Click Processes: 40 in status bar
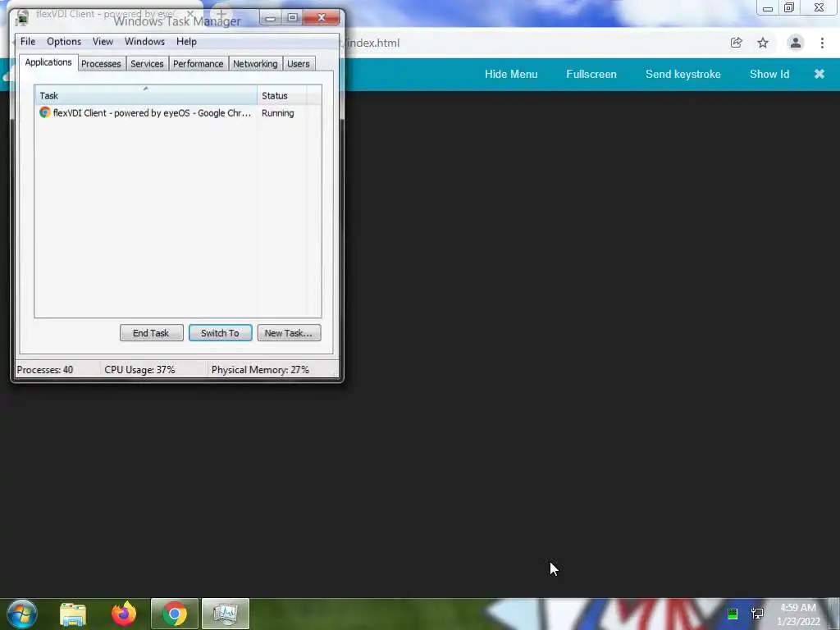This screenshot has width=840, height=630. [45, 370]
